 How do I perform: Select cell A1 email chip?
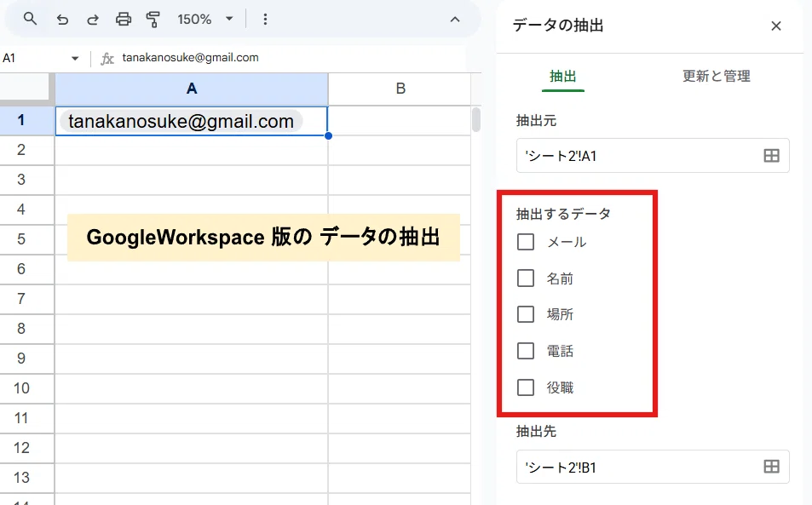[x=181, y=121]
